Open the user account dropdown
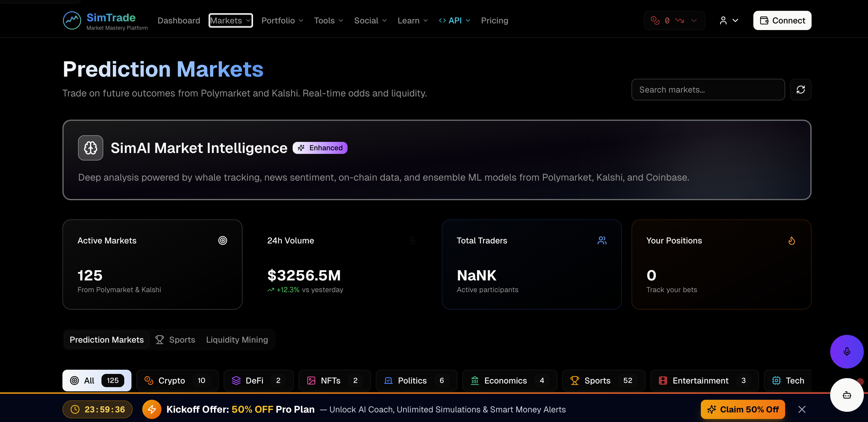The width and height of the screenshot is (868, 422). pyautogui.click(x=729, y=20)
